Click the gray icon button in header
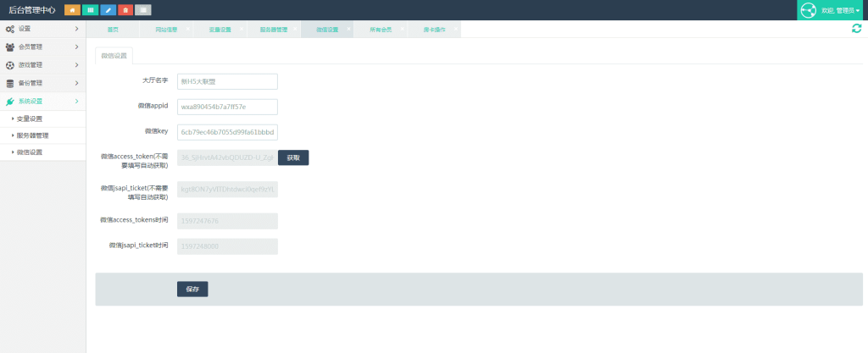This screenshot has height=353, width=868. point(143,10)
